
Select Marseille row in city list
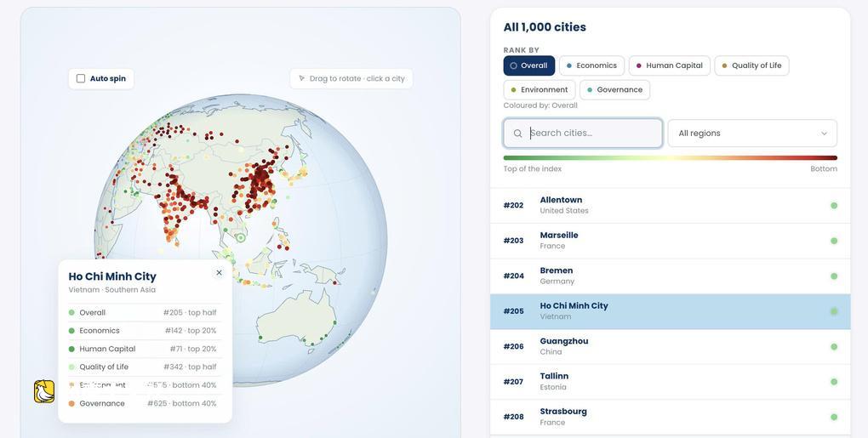click(671, 241)
